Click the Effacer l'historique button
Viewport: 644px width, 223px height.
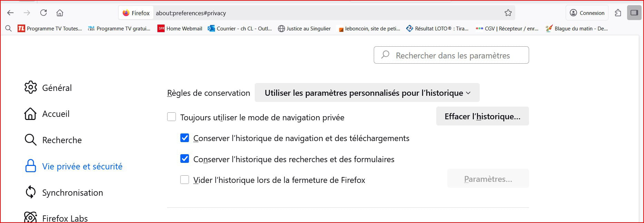482,116
